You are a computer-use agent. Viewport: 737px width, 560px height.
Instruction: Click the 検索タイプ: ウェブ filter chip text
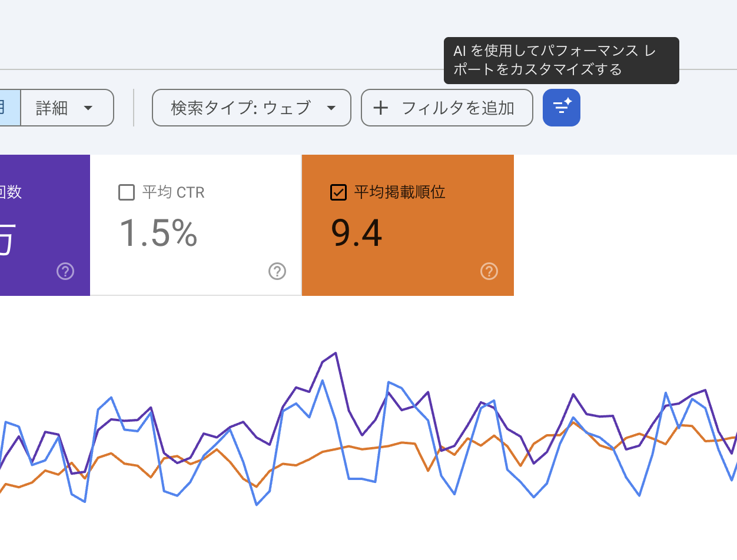tap(241, 108)
